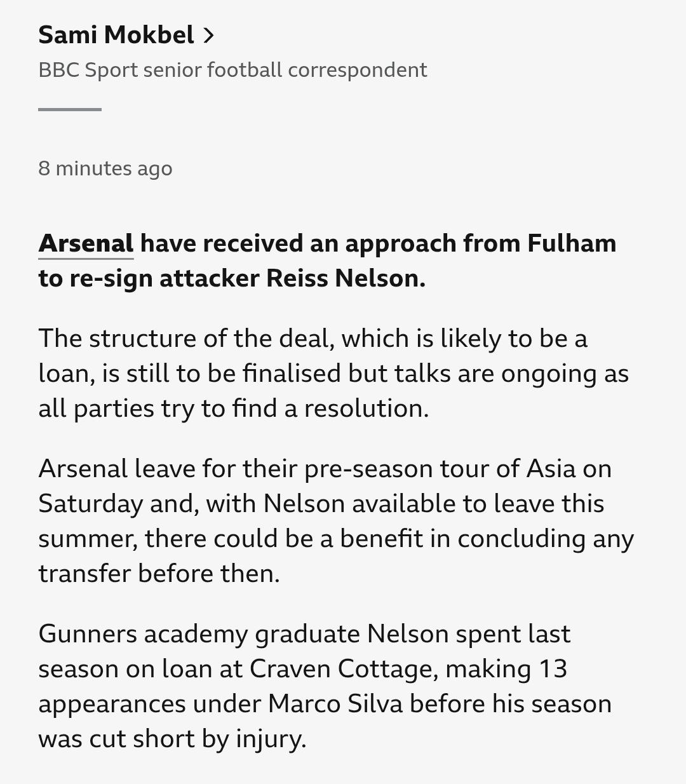The width and height of the screenshot is (686, 784).
Task: Click "transfer before then" sentence ending
Action: 159,574
